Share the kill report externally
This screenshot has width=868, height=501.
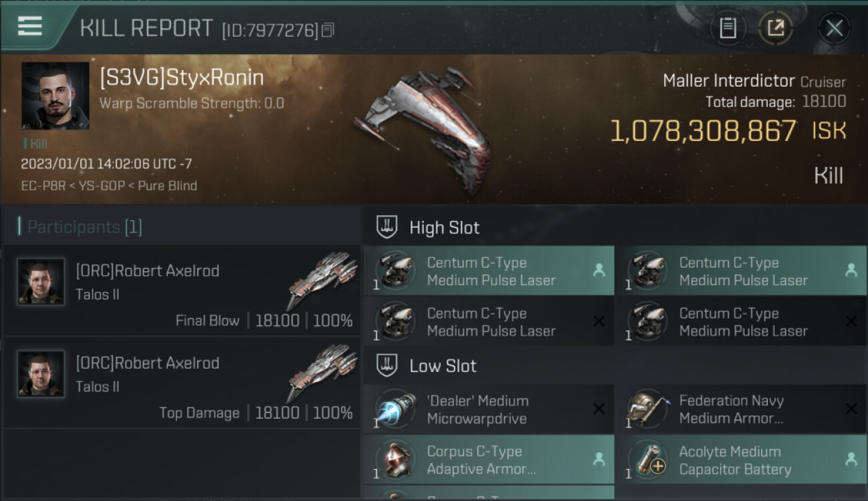[775, 28]
